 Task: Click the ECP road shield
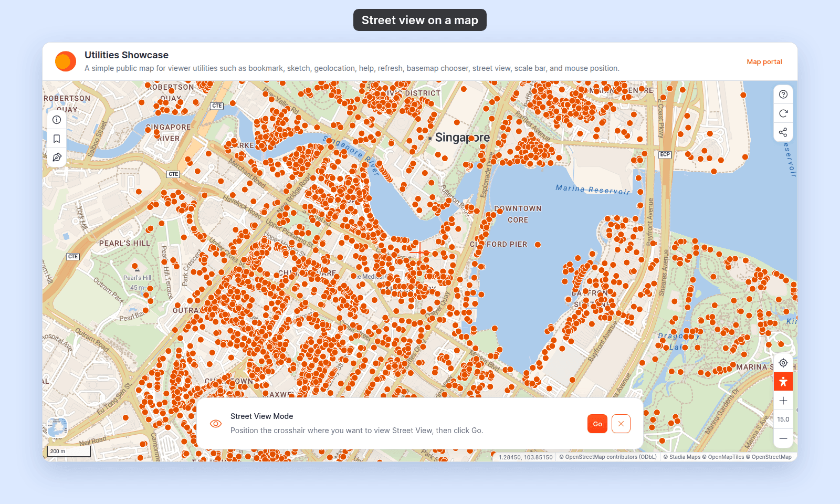(665, 154)
